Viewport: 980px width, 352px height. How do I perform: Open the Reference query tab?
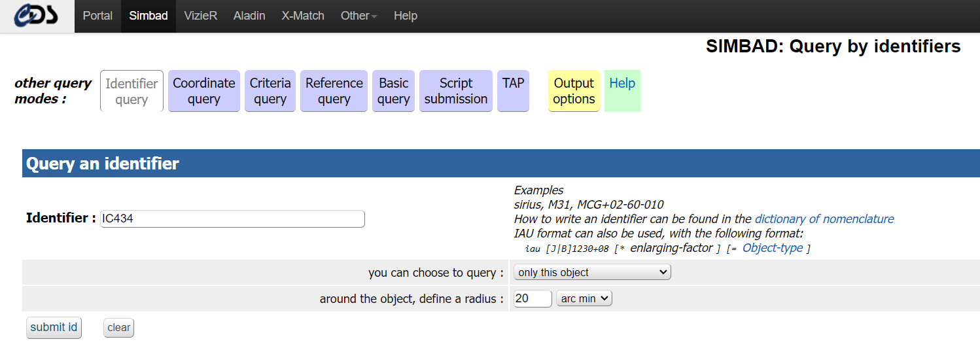334,91
